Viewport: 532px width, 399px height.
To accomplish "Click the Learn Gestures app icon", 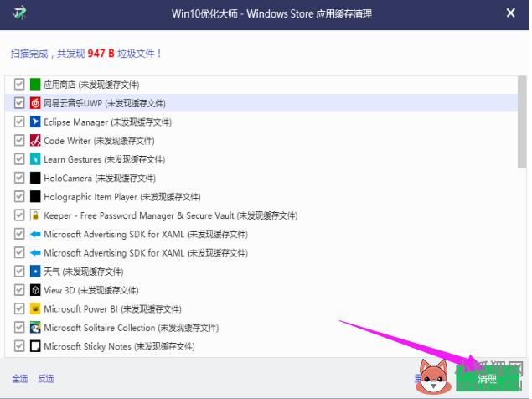I will pyautogui.click(x=35, y=159).
